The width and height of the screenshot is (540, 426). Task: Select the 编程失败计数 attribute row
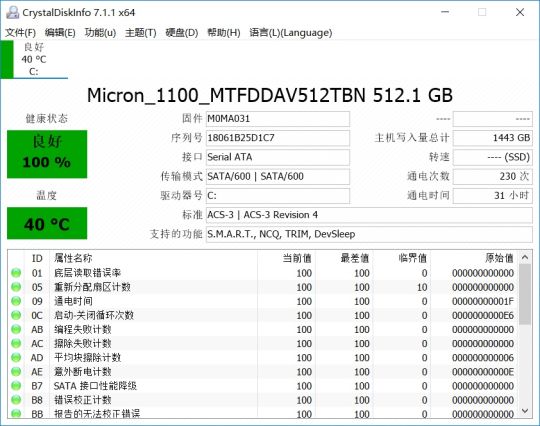[263, 330]
